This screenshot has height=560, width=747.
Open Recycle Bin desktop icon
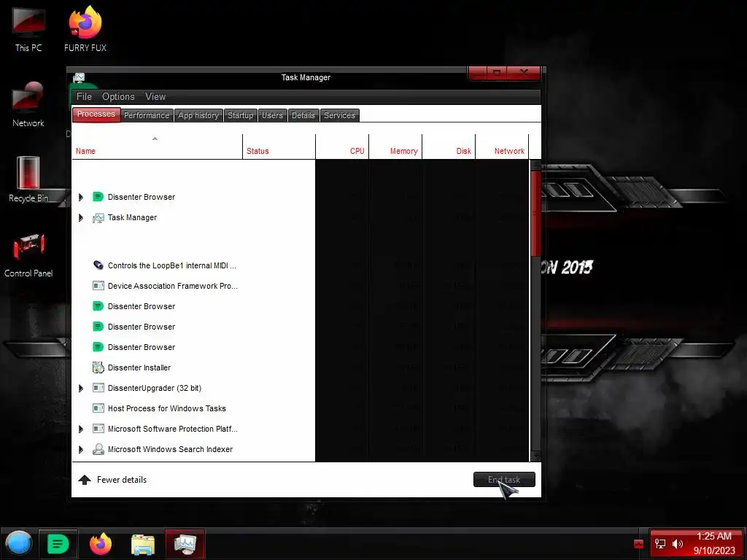[28, 180]
